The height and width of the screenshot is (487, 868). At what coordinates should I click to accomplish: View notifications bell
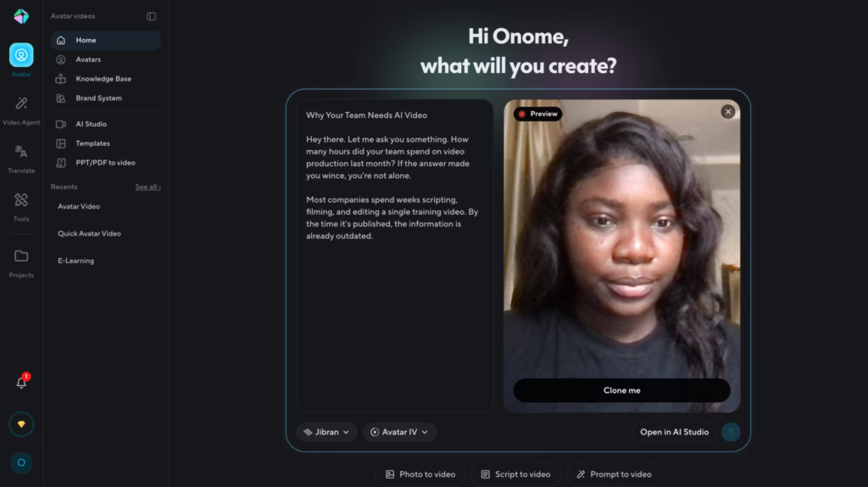tap(21, 383)
